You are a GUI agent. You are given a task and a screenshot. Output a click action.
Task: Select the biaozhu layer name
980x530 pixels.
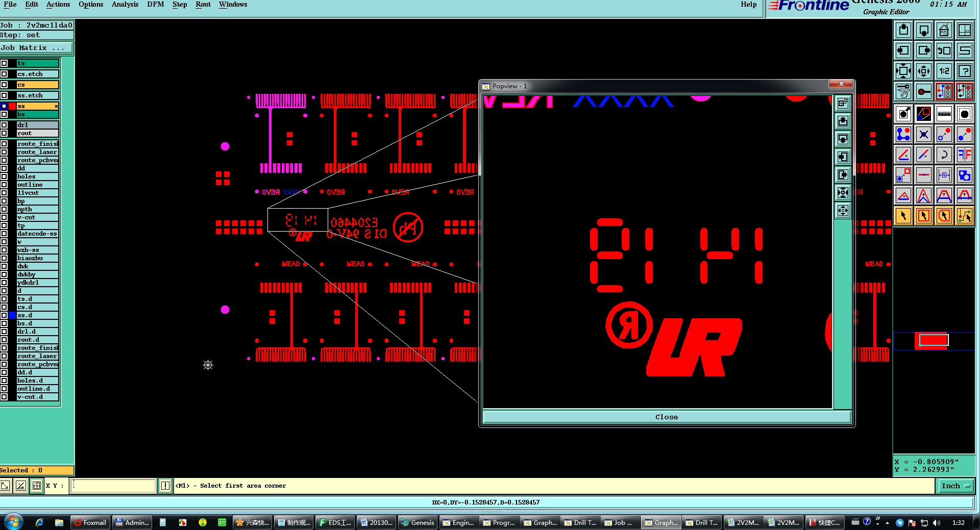click(37, 258)
